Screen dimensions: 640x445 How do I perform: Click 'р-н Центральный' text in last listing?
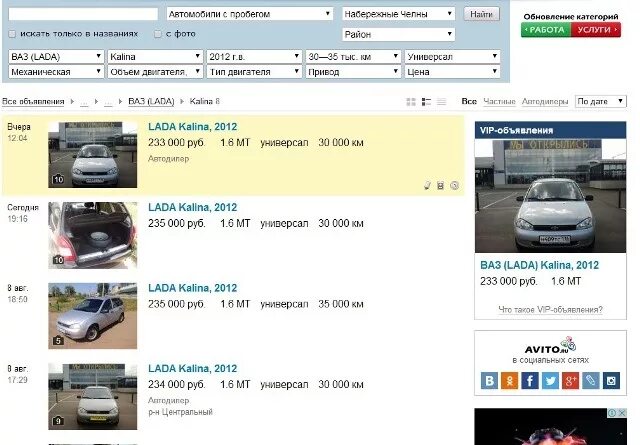click(180, 412)
